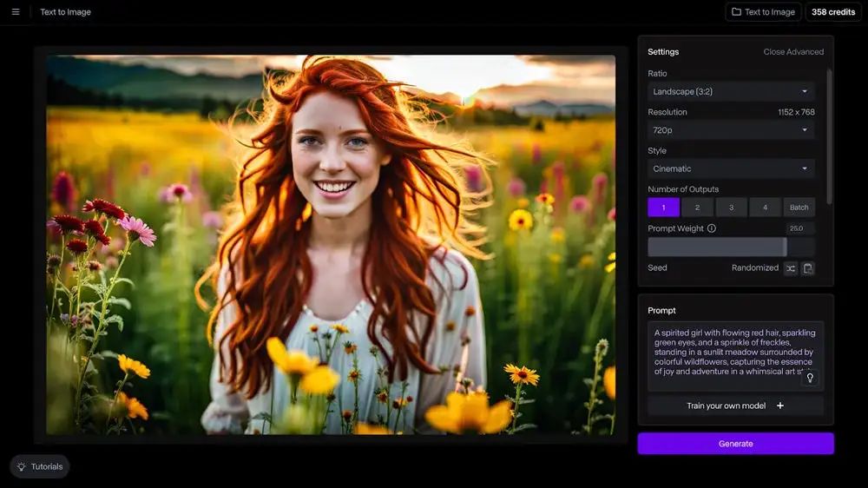Click the Prompt Weight info icon

pyautogui.click(x=712, y=228)
